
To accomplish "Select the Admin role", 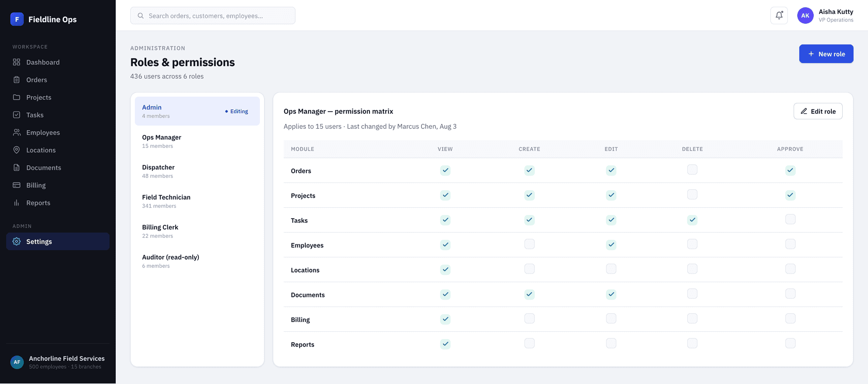I will coord(197,111).
